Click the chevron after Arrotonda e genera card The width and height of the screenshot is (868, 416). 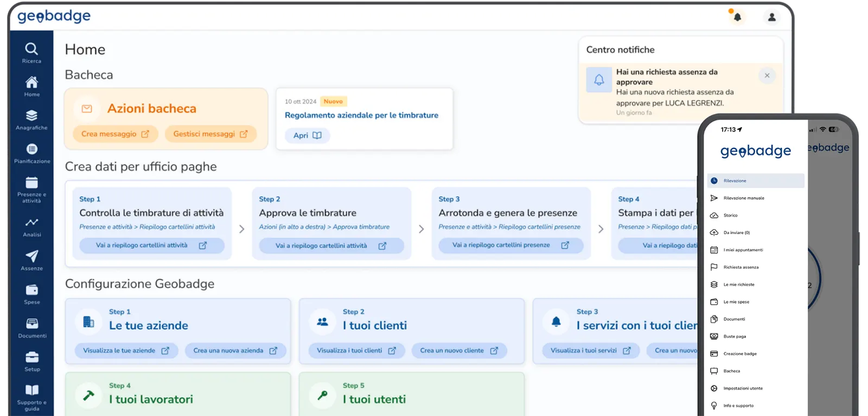point(601,229)
